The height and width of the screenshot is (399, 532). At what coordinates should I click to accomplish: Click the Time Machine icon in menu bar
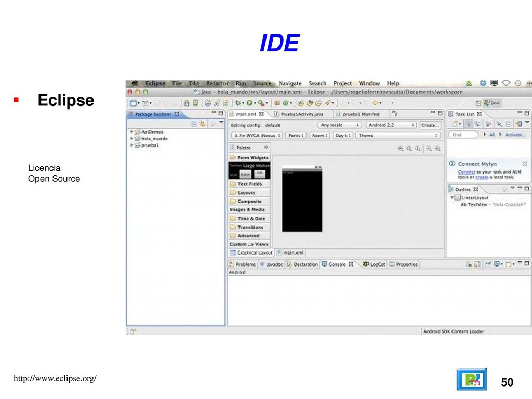coord(518,83)
